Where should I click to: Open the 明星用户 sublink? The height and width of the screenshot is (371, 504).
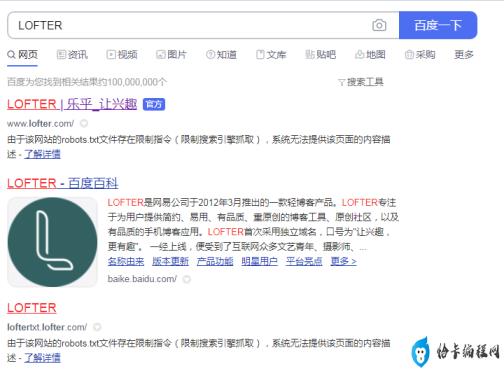coord(260,261)
